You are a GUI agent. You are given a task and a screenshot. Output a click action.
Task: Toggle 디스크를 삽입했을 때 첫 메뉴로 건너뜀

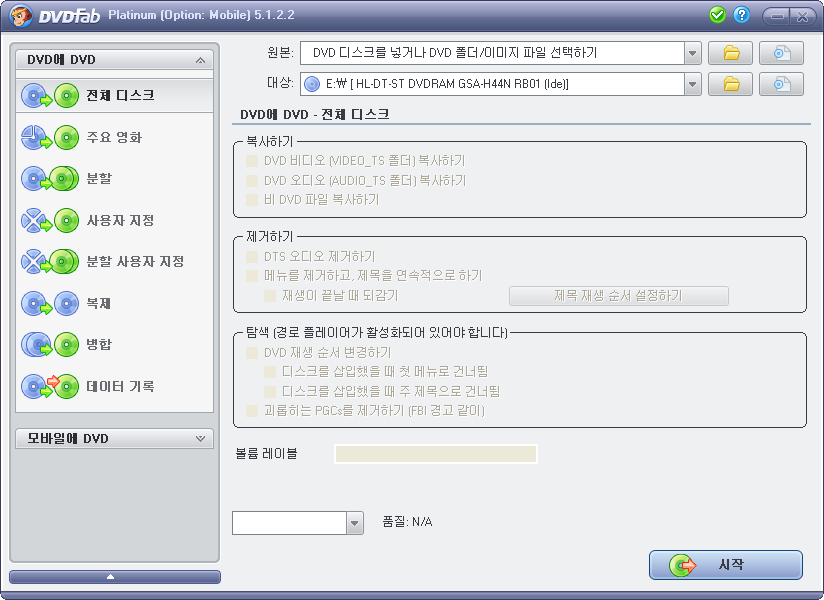[x=270, y=372]
